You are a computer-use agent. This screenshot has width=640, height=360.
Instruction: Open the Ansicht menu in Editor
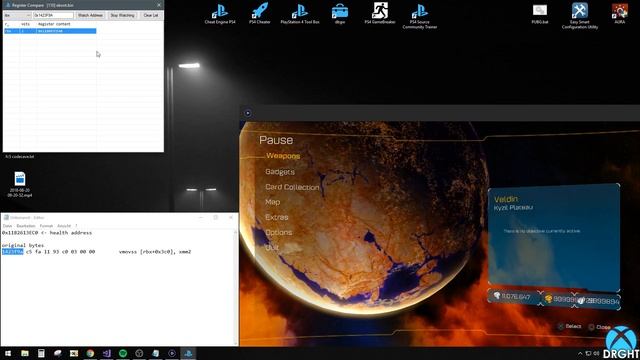coord(64,226)
